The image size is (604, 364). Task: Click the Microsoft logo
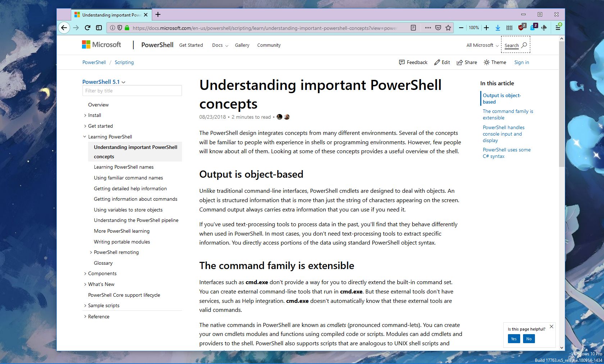[101, 45]
